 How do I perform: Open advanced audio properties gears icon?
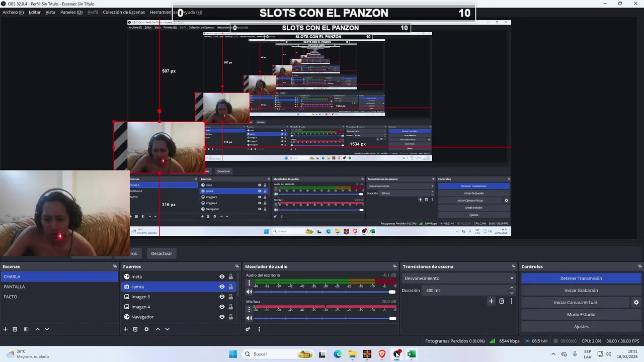(x=248, y=329)
